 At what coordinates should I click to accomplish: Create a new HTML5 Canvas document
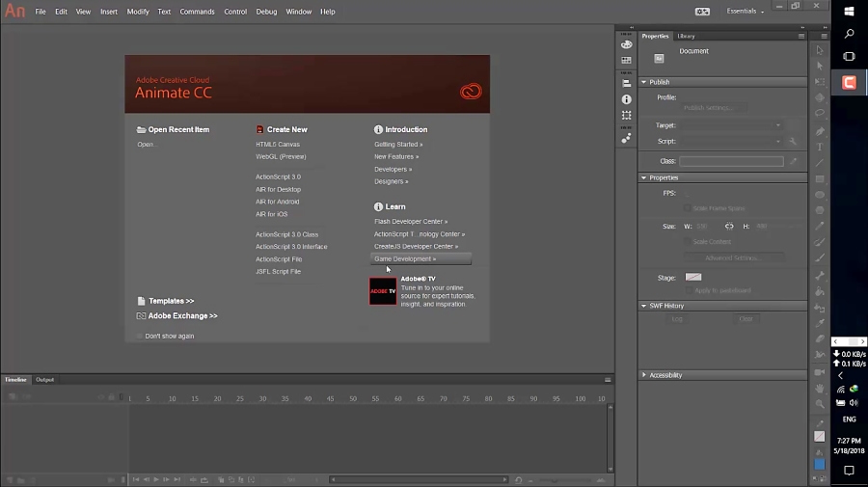[278, 145]
